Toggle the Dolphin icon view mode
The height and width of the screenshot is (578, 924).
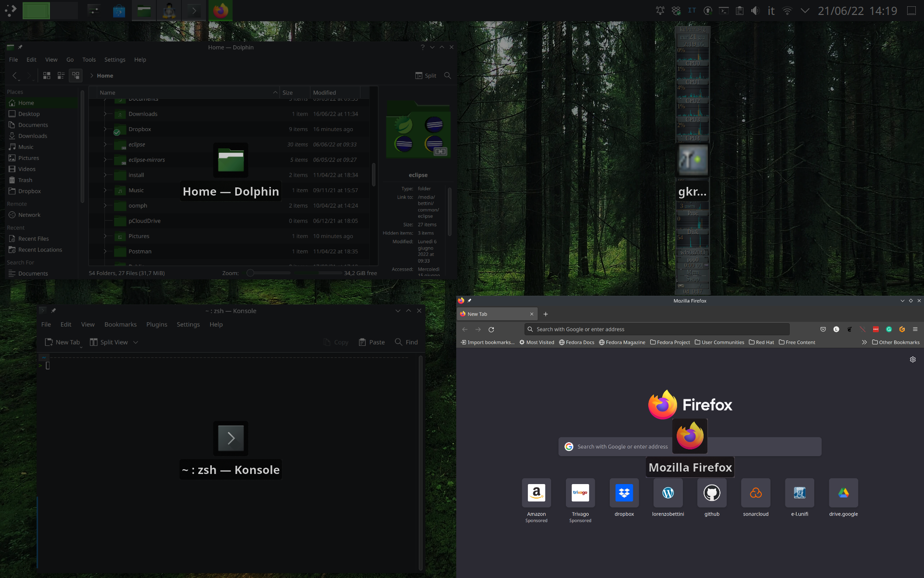pos(47,75)
